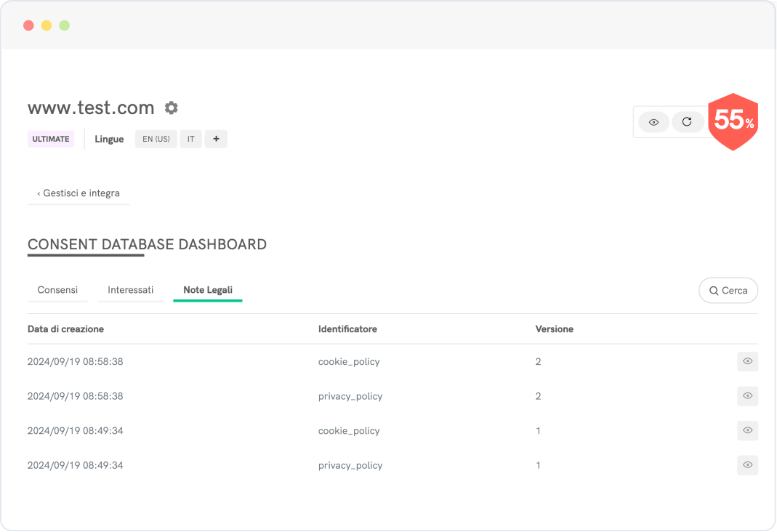
Task: Open the 55% compliance shield badge
Action: pos(733,121)
